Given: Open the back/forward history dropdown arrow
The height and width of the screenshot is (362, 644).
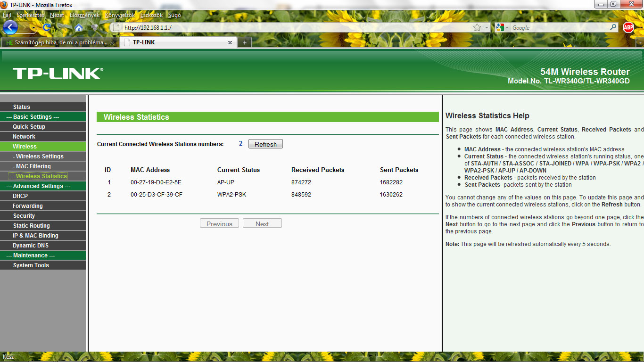Looking at the screenshot, I should coord(33,28).
